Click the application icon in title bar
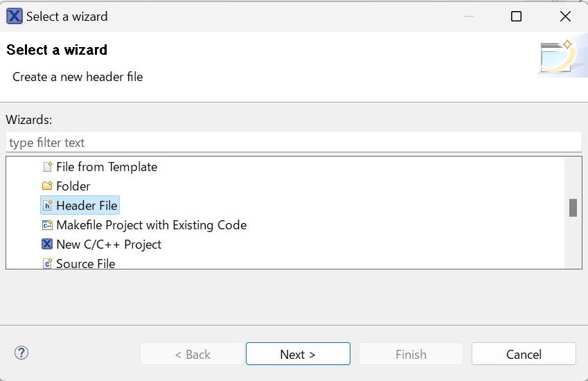Viewport: 588px width, 381px height. pyautogui.click(x=14, y=16)
